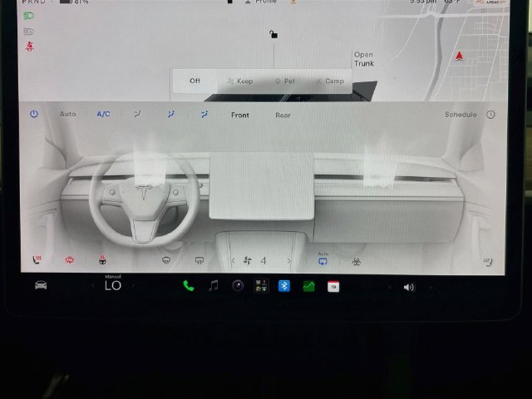Tap the volume speaker icon
Image resolution: width=532 pixels, height=399 pixels.
click(409, 288)
